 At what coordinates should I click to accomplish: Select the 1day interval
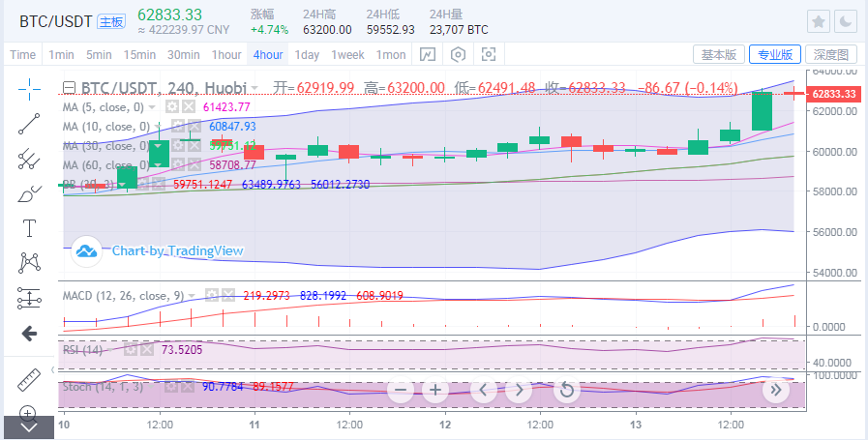307,55
